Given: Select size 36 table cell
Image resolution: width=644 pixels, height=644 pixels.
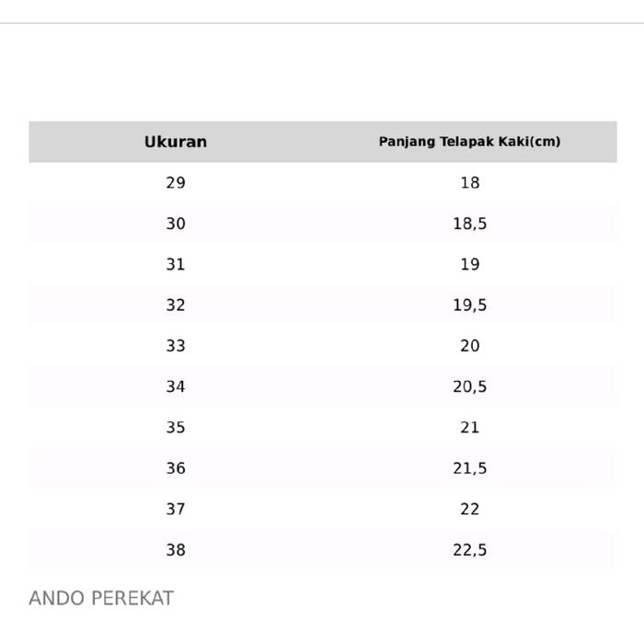Looking at the screenshot, I should [x=176, y=468].
